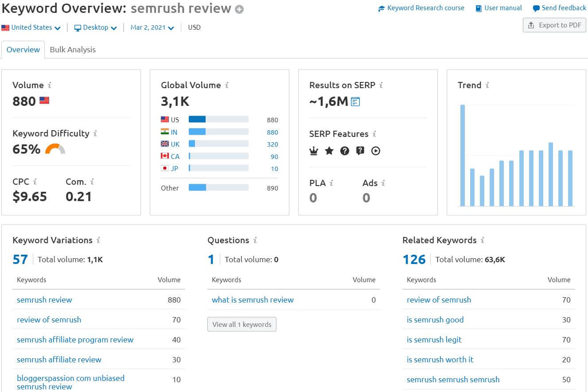Viewport: 588px width, 392px height.
Task: Open keyword what is semrush review
Action: tap(253, 300)
